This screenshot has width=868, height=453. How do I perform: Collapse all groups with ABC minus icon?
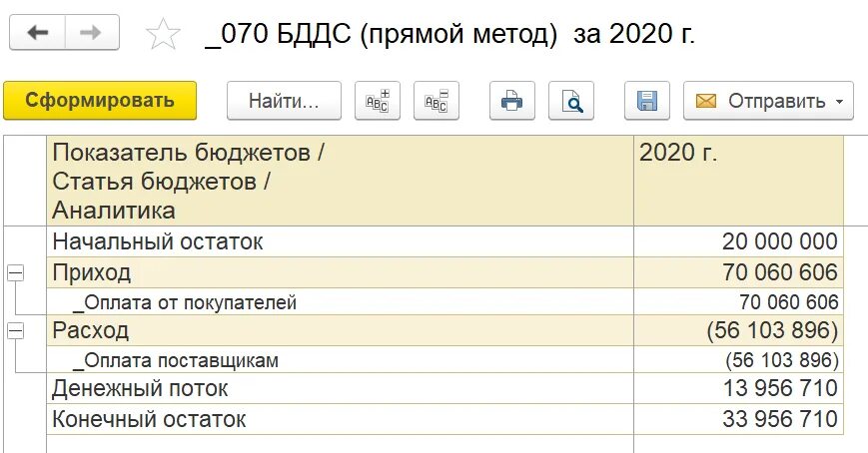[x=436, y=101]
